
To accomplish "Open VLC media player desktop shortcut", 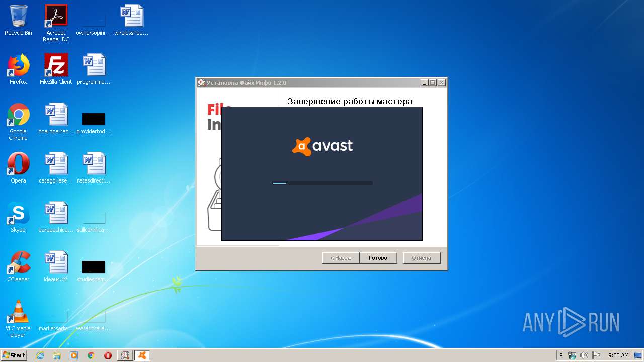I will point(18,319).
